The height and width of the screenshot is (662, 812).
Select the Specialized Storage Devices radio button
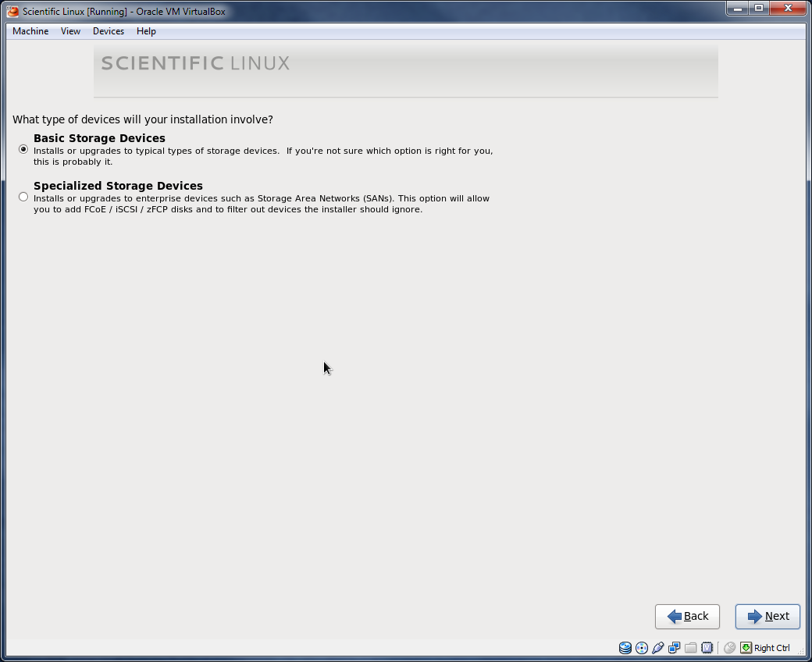pyautogui.click(x=23, y=197)
